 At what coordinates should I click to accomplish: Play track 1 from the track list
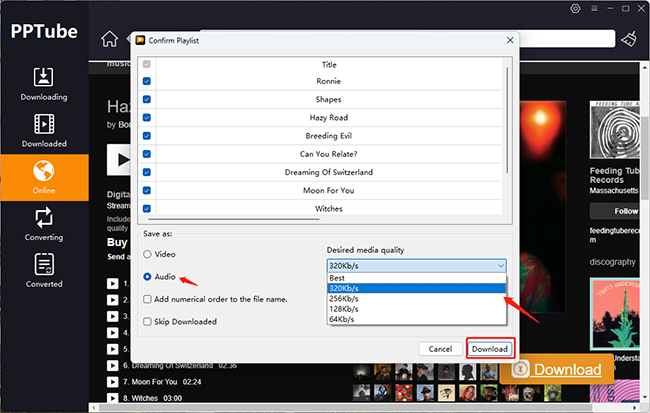click(x=112, y=284)
